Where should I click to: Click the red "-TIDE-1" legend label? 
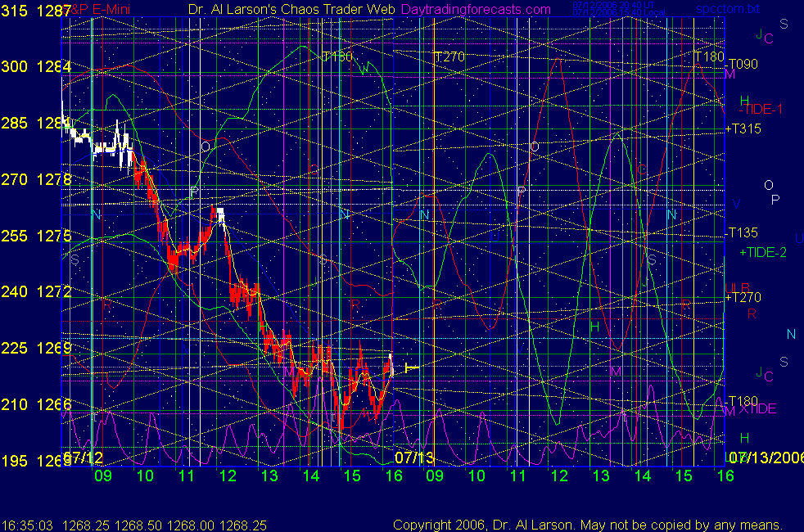(x=761, y=109)
